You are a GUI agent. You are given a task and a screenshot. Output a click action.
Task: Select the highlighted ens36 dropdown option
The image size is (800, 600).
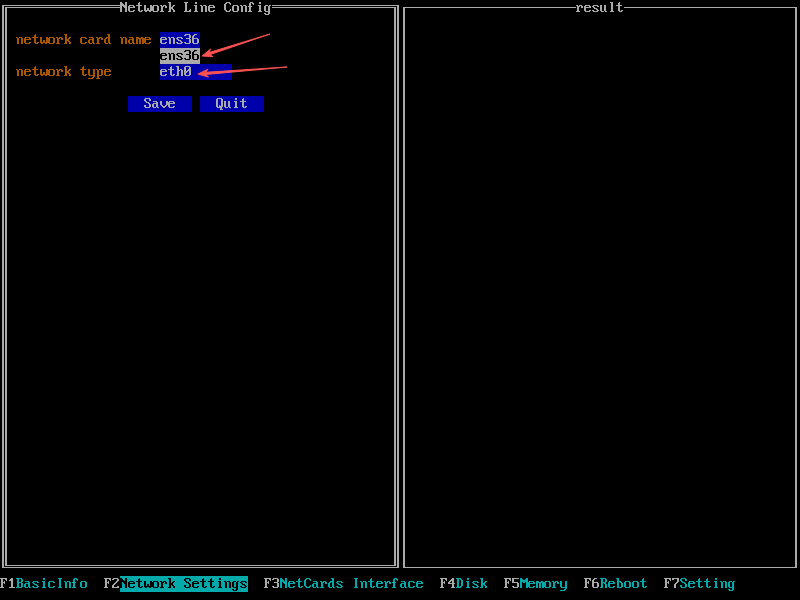coord(180,56)
